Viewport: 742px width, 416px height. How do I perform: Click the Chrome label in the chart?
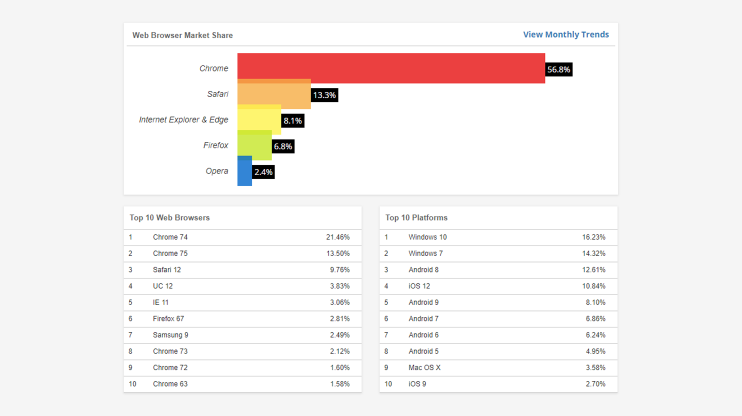click(213, 69)
